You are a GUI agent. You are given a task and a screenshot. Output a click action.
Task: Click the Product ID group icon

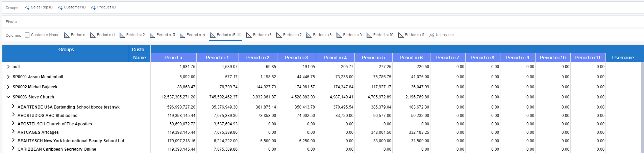click(93, 7)
